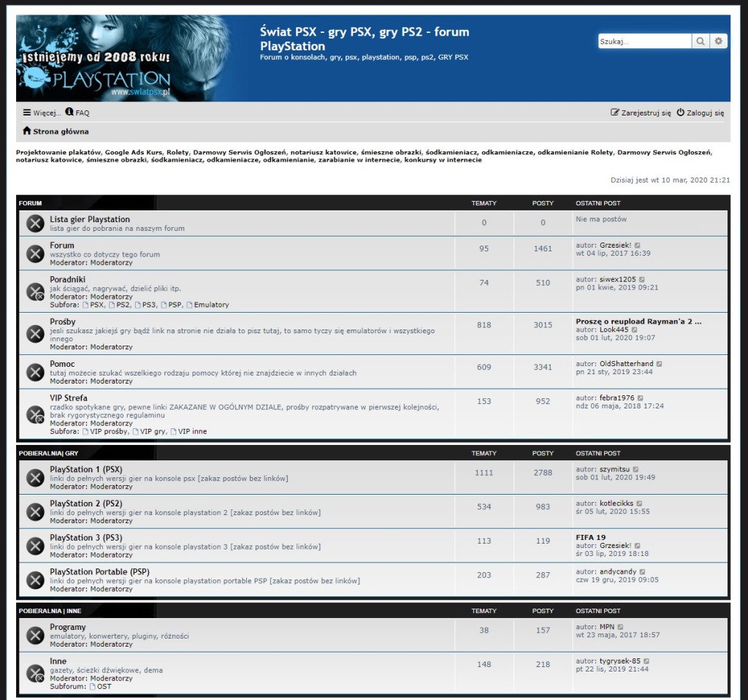
Task: Open the FAQ link
Action: (x=77, y=113)
